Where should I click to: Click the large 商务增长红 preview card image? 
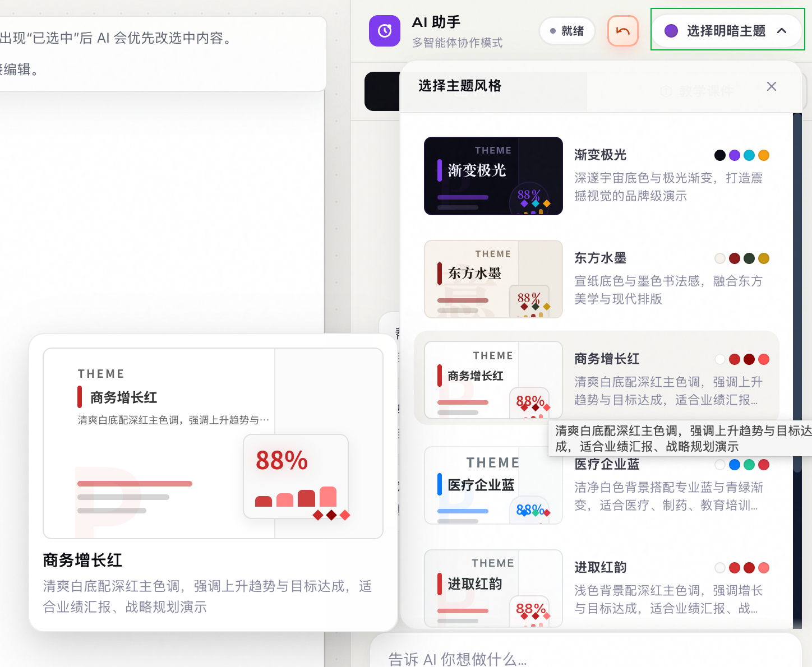point(213,443)
